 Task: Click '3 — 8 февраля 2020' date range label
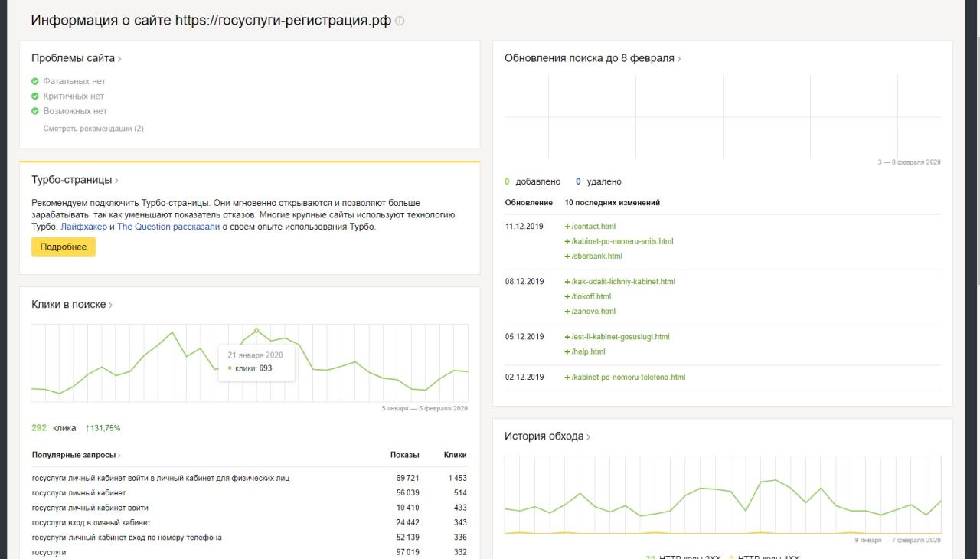coord(909,162)
